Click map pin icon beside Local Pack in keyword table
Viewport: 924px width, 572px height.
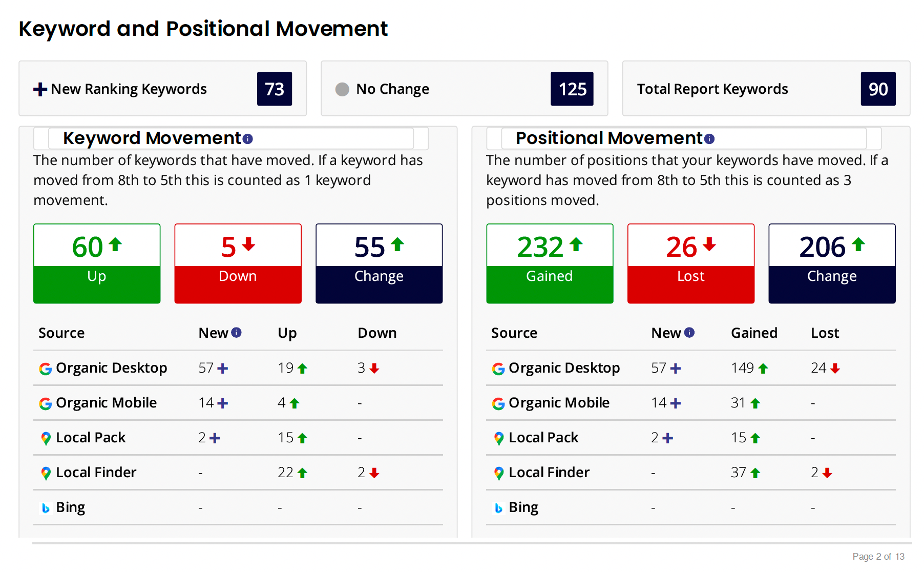pos(46,438)
